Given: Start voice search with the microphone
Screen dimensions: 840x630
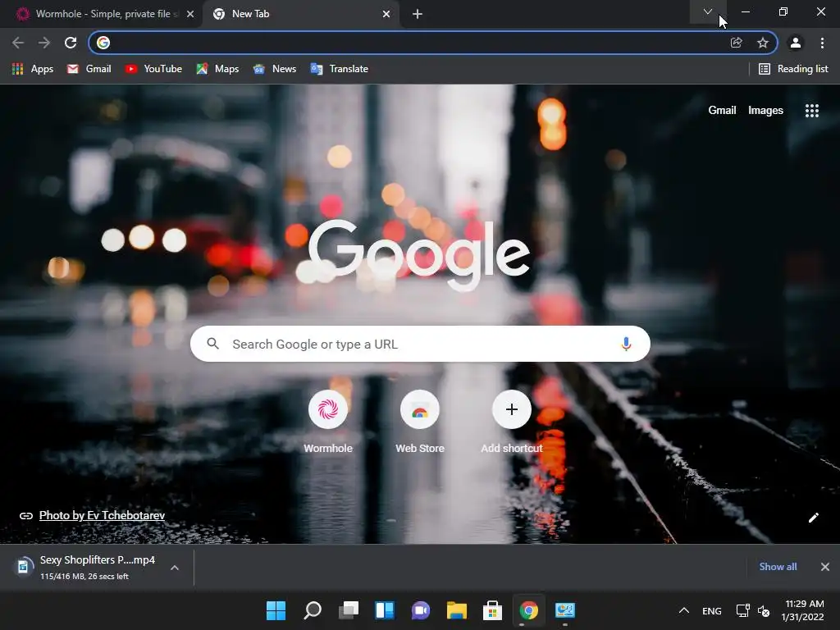Looking at the screenshot, I should [626, 344].
